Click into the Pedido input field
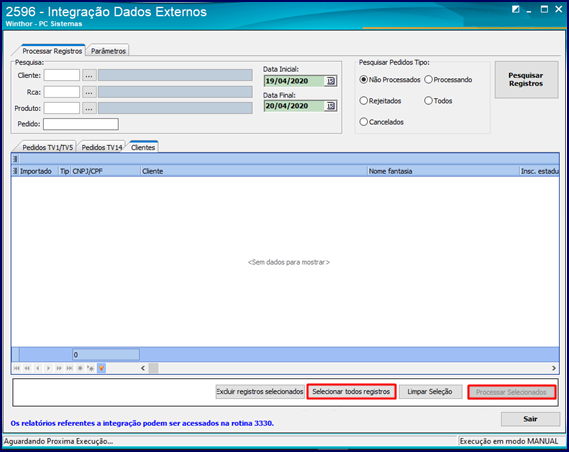 click(81, 124)
